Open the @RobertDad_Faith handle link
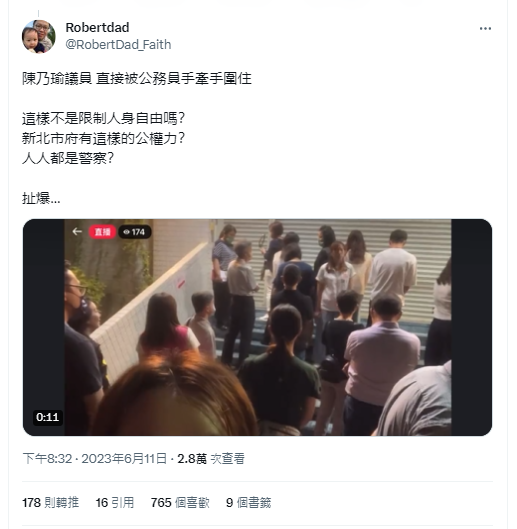The image size is (517, 529). point(118,45)
